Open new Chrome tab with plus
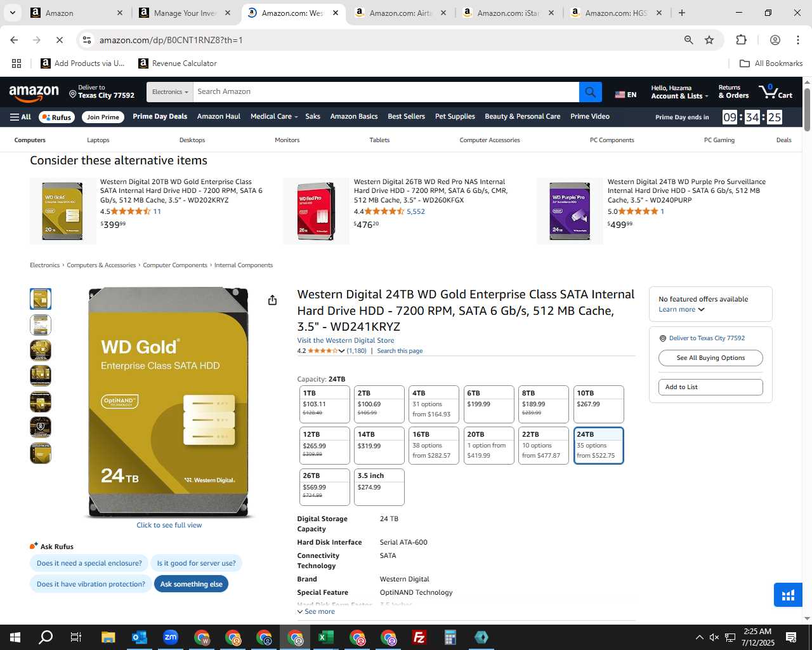812x650 pixels. pos(682,13)
